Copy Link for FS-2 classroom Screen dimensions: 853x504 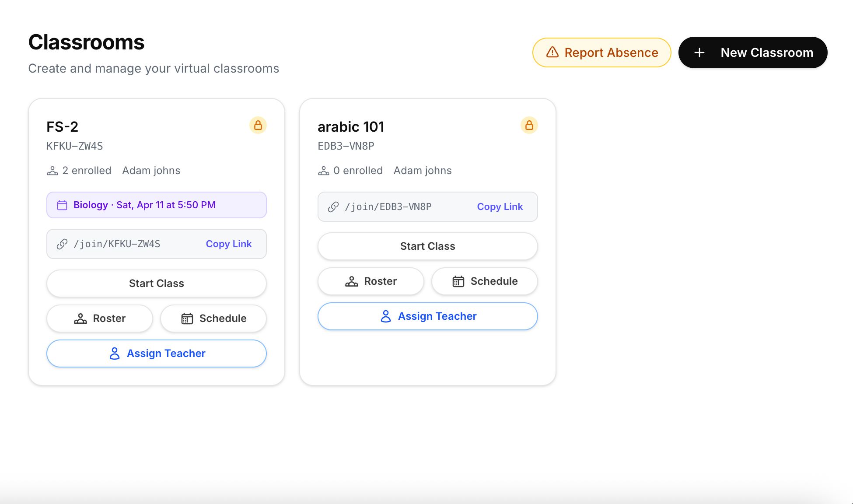pos(229,244)
